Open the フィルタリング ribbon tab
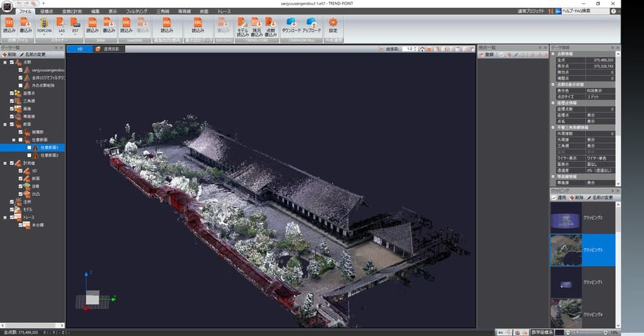This screenshot has height=336, width=644. [x=136, y=12]
